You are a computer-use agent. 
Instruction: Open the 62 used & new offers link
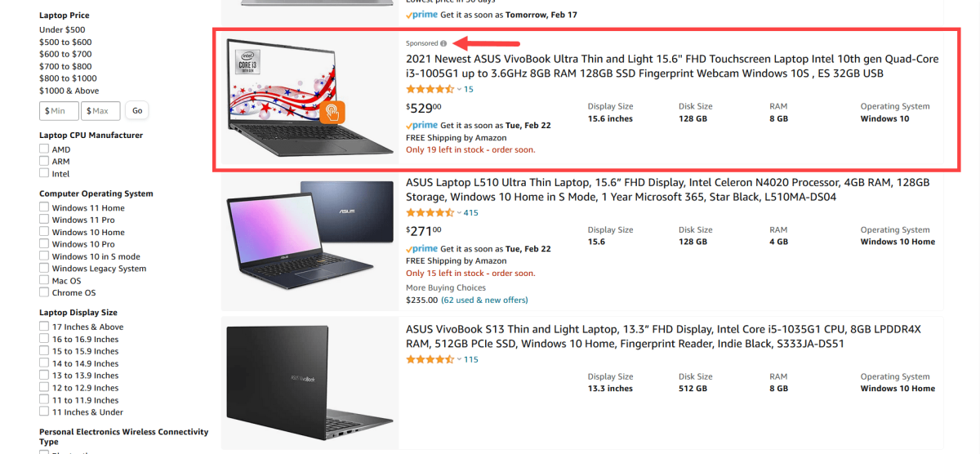click(484, 300)
